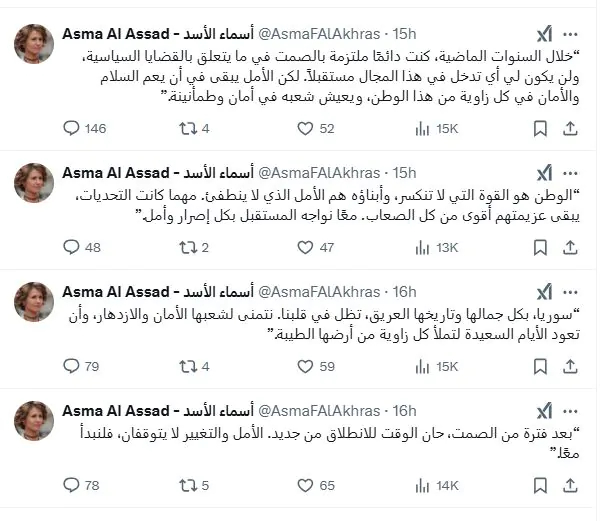Image resolution: width=606 pixels, height=521 pixels.
Task: Open the @AsmaFAlAkhras handle on the last tweet
Action: (x=320, y=410)
